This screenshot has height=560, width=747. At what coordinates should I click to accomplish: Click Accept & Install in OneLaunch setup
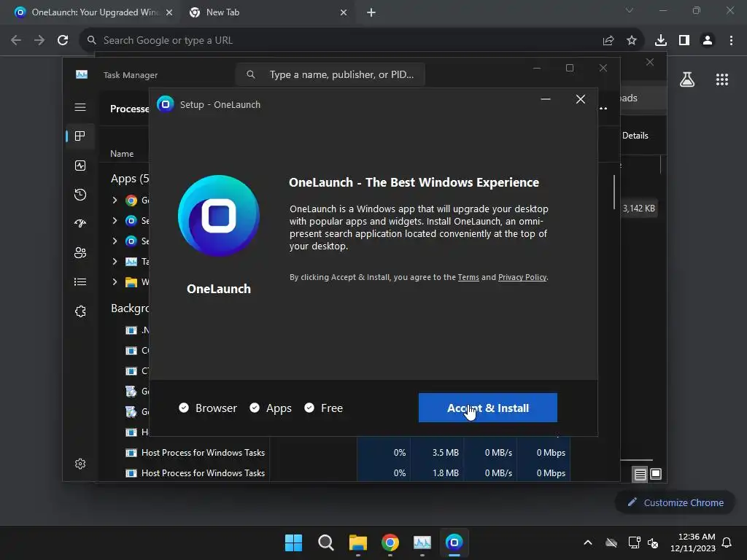(x=487, y=408)
